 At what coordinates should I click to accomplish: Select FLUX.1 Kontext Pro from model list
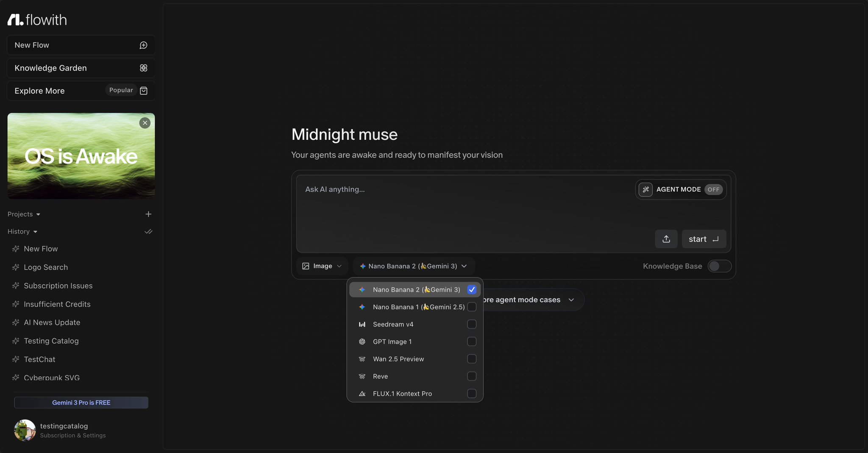[x=415, y=394]
